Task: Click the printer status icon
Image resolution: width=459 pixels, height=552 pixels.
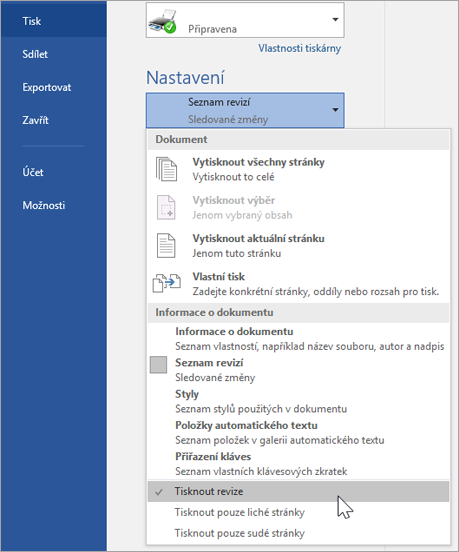Action: [162, 22]
